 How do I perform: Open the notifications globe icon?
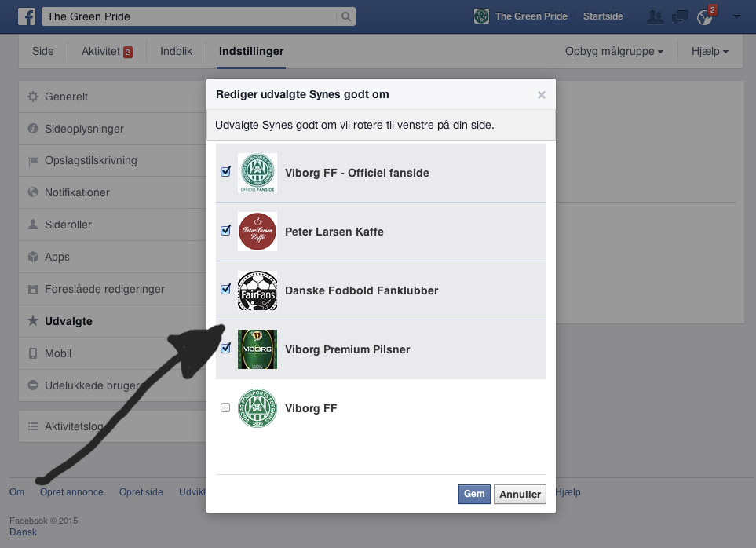point(707,16)
